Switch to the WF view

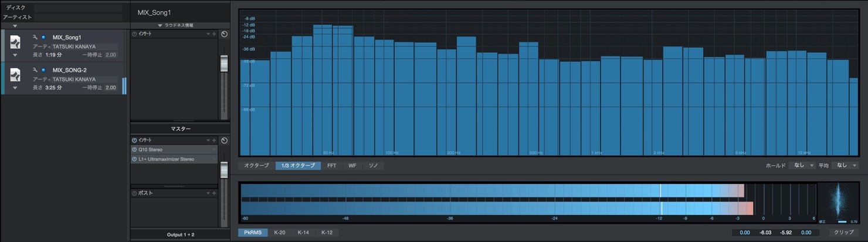(352, 166)
